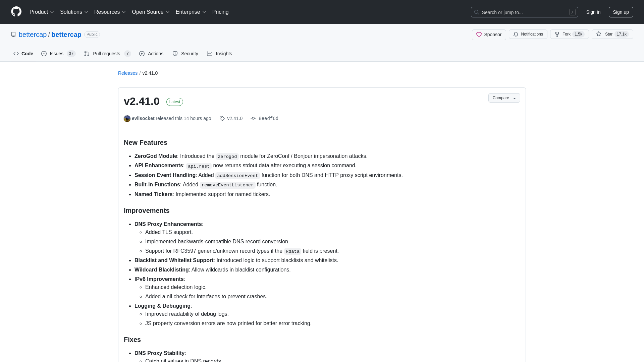Click the Insights graph icon

click(x=210, y=54)
